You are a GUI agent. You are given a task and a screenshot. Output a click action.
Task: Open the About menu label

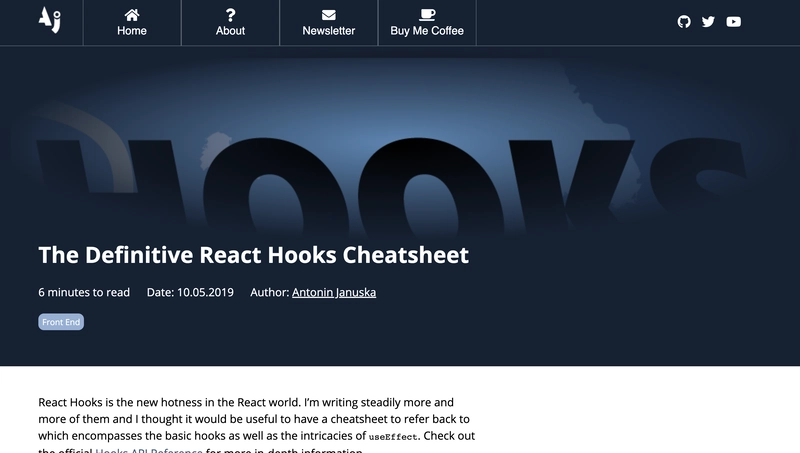230,31
